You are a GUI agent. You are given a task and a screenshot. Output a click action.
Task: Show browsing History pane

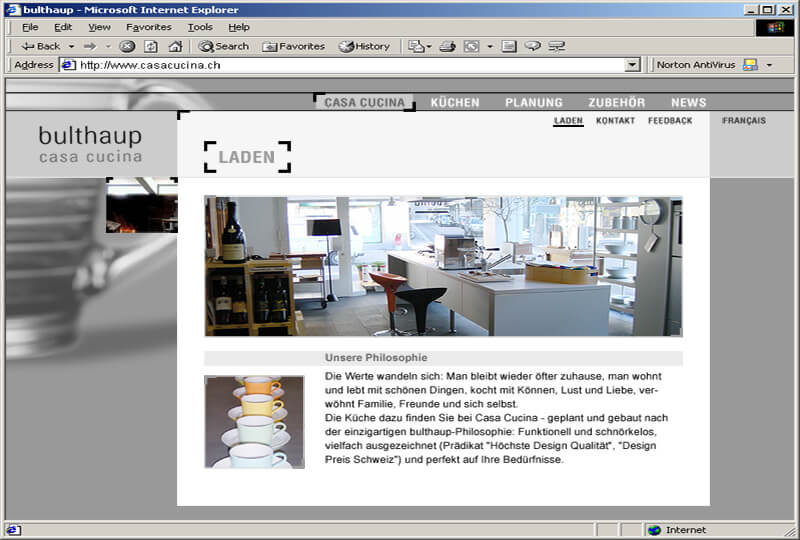[x=364, y=46]
